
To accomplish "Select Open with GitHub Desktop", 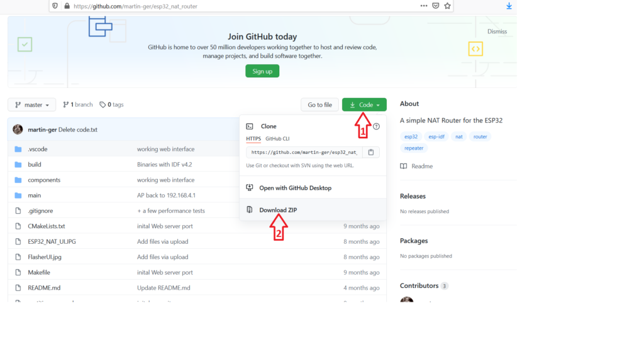I will [x=313, y=187].
